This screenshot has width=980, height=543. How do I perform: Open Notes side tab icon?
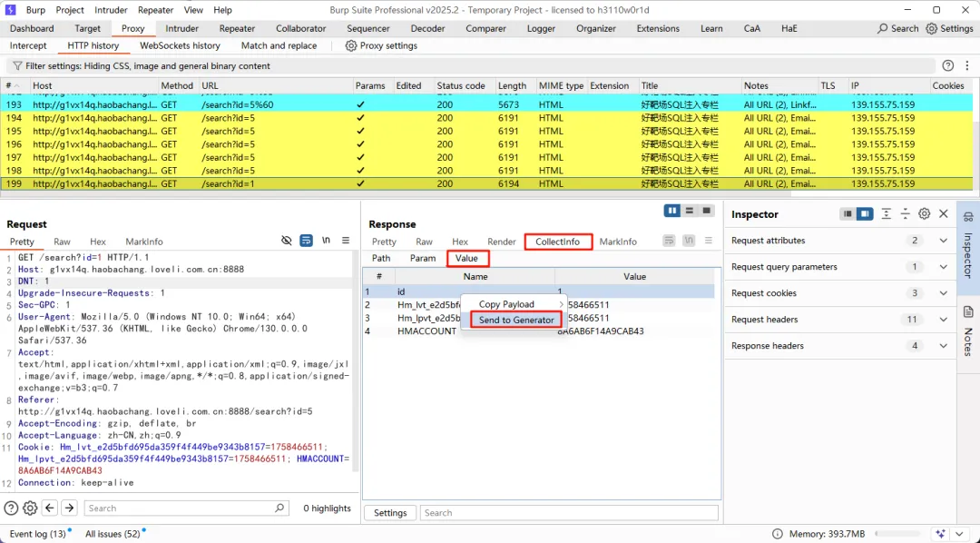click(968, 311)
